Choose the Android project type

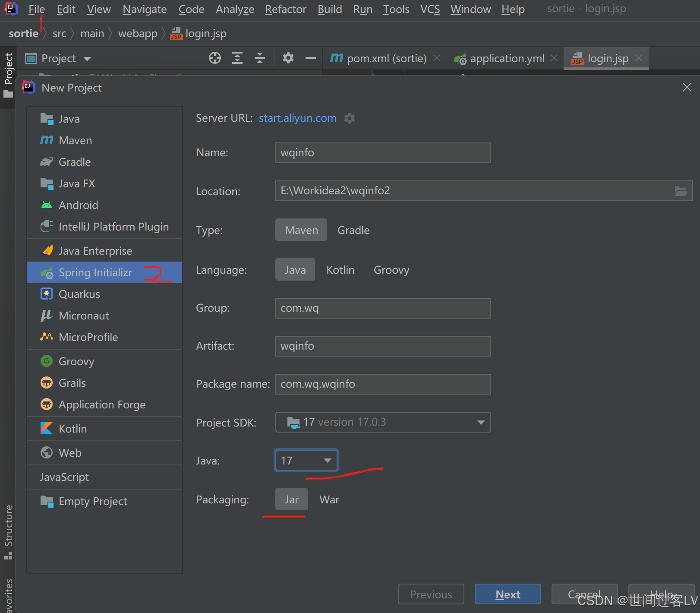tap(104, 205)
